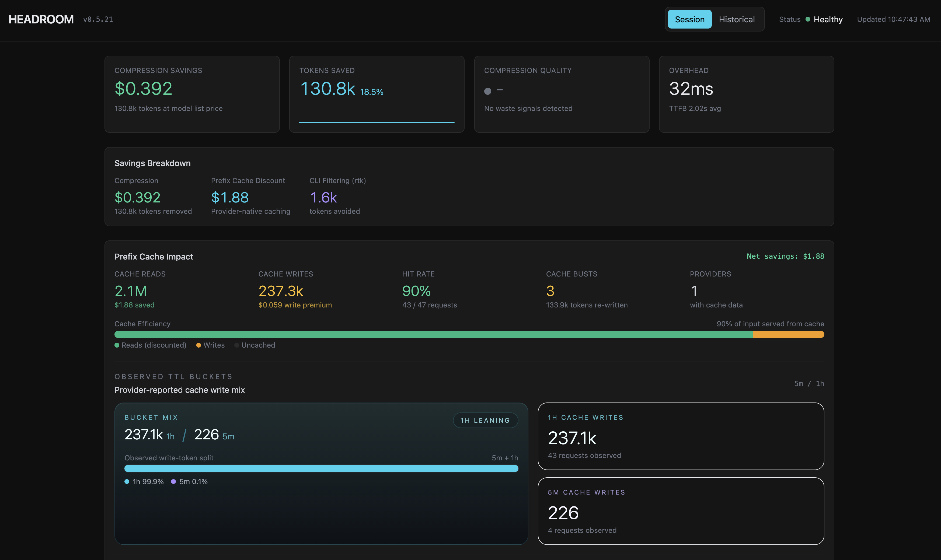Click the Reads (discounted) legend dot
The width and height of the screenshot is (941, 560).
[x=117, y=345]
